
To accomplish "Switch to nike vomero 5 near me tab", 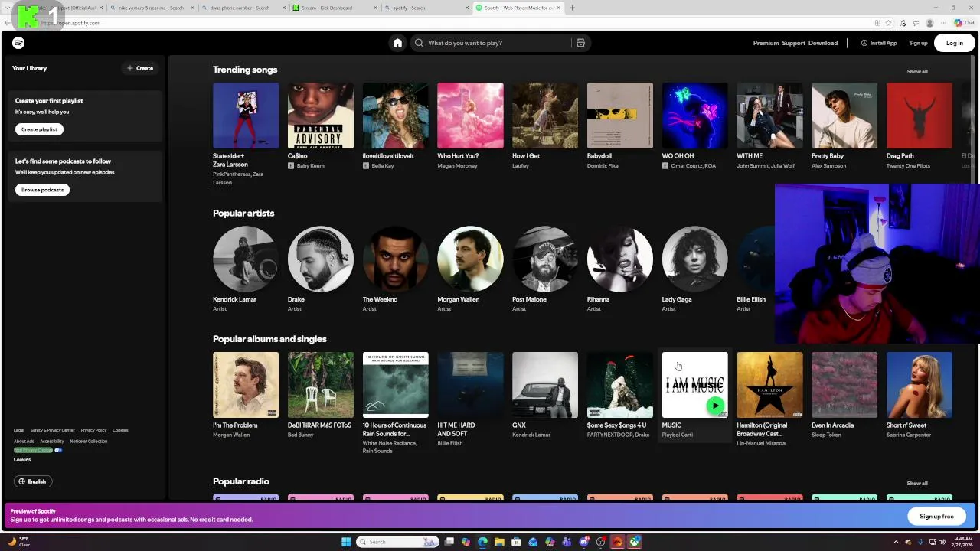I will (151, 8).
